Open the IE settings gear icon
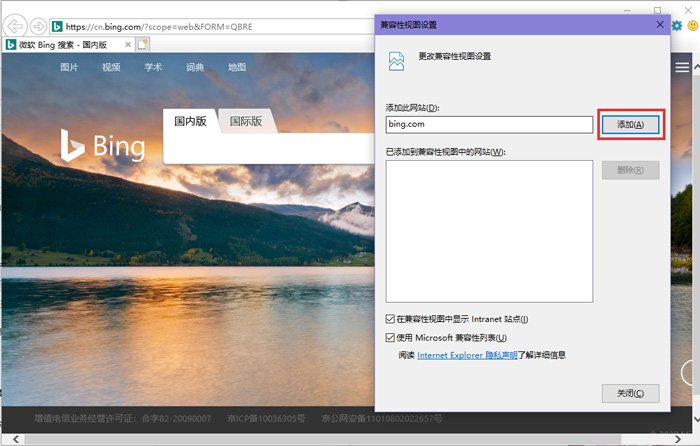 677,26
